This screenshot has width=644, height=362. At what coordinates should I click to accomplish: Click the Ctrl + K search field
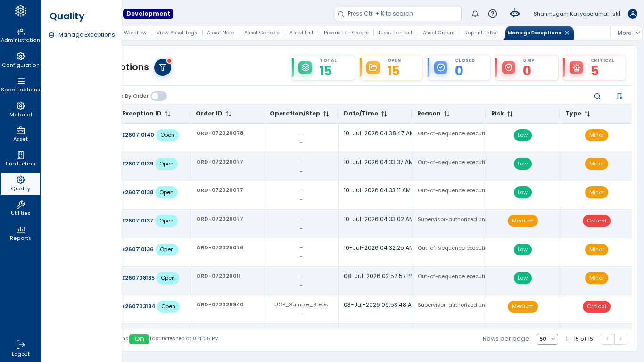click(x=398, y=14)
